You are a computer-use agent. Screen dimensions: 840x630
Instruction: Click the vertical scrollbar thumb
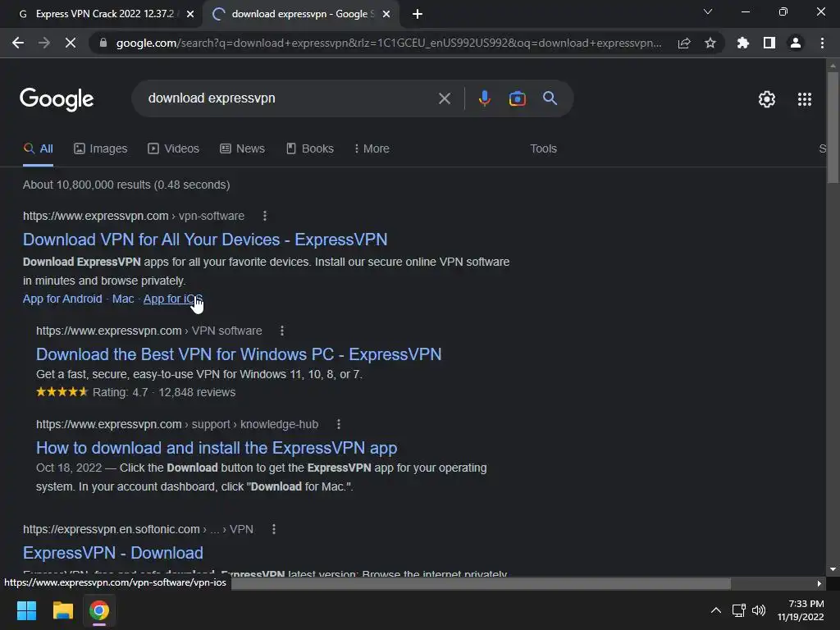833,127
